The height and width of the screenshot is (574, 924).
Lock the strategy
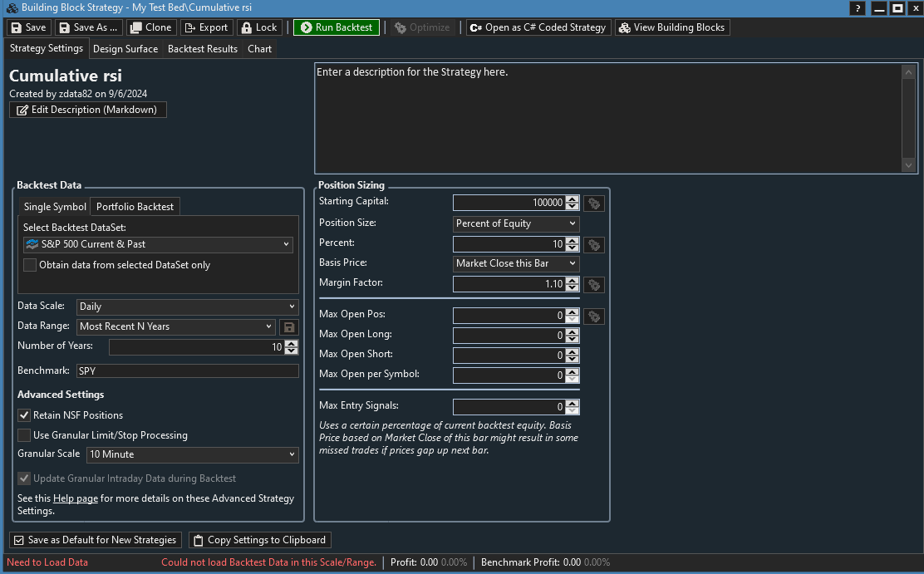point(259,27)
